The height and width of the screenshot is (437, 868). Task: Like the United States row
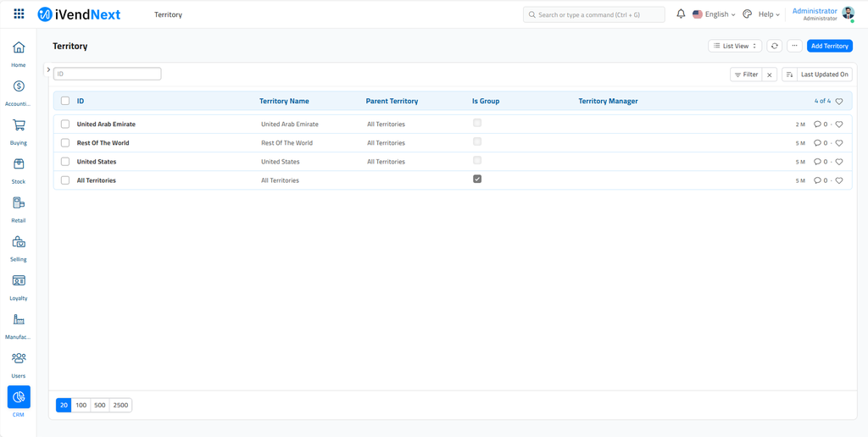click(838, 162)
